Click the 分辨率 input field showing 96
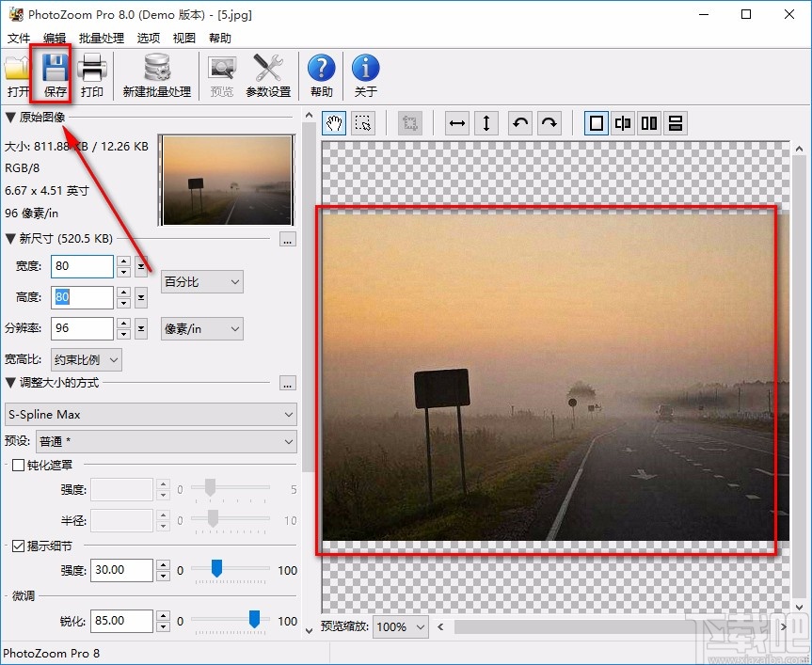The width and height of the screenshot is (812, 665). coord(83,328)
